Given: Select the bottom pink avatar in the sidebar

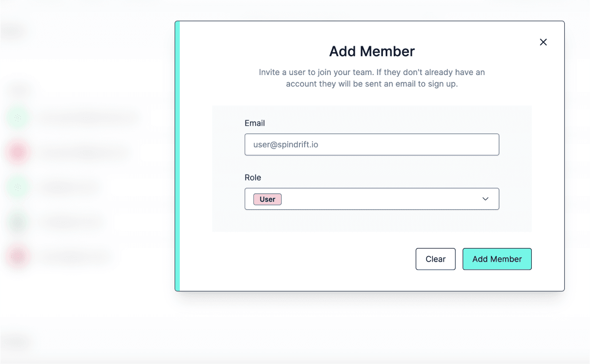Looking at the screenshot, I should pos(17,257).
